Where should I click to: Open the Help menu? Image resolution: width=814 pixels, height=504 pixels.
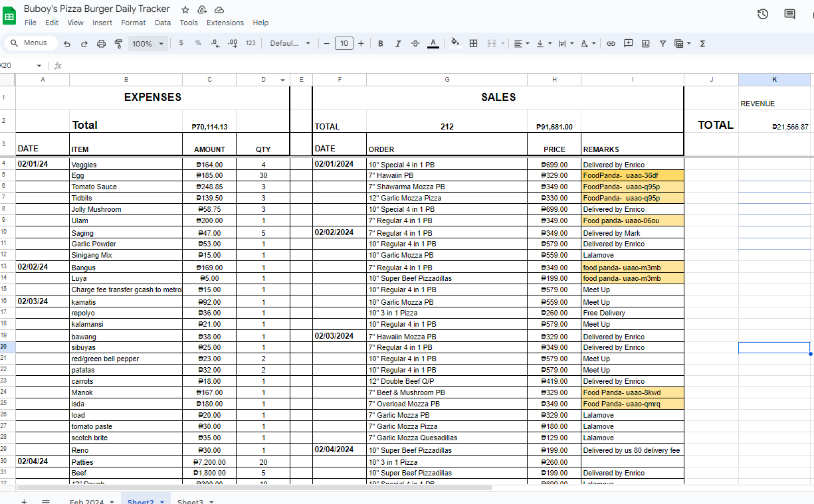pyautogui.click(x=261, y=23)
